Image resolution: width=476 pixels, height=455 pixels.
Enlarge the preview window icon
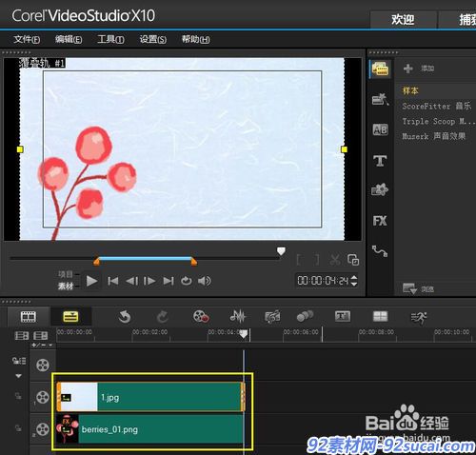point(353,260)
